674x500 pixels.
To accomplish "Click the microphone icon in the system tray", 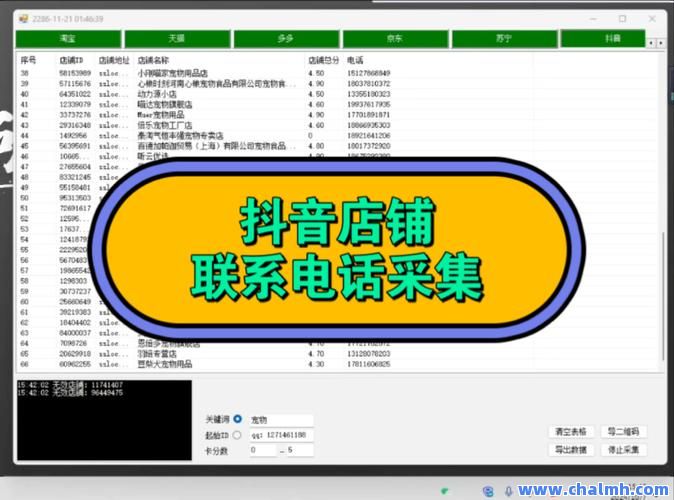I will pos(508,490).
